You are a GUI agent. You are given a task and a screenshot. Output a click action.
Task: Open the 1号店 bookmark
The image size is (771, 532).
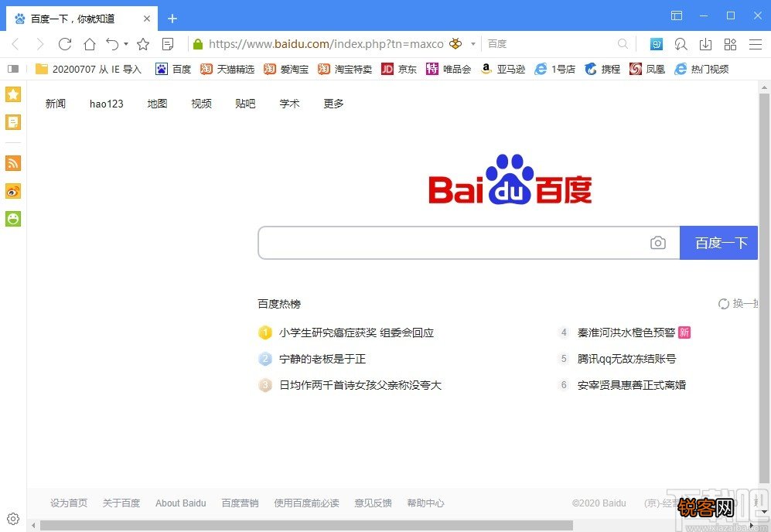pyautogui.click(x=555, y=70)
